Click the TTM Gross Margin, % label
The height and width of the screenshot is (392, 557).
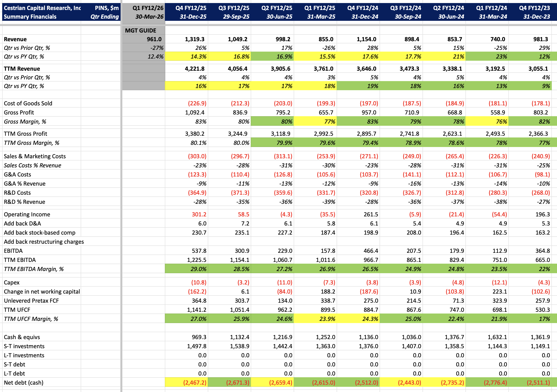point(31,143)
